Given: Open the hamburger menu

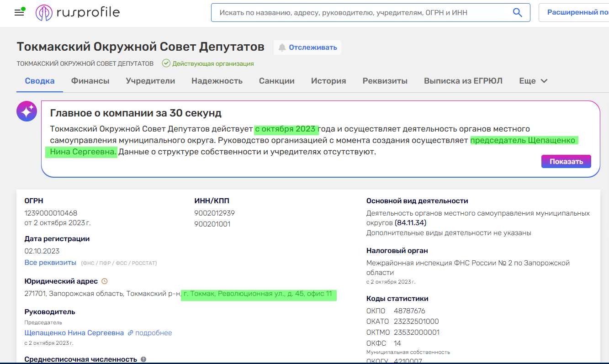Looking at the screenshot, I should (x=19, y=12).
